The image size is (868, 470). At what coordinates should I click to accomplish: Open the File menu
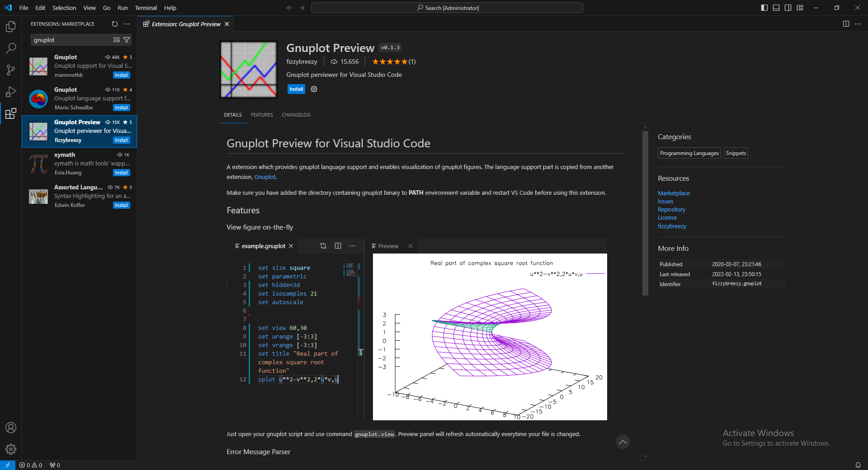point(24,8)
